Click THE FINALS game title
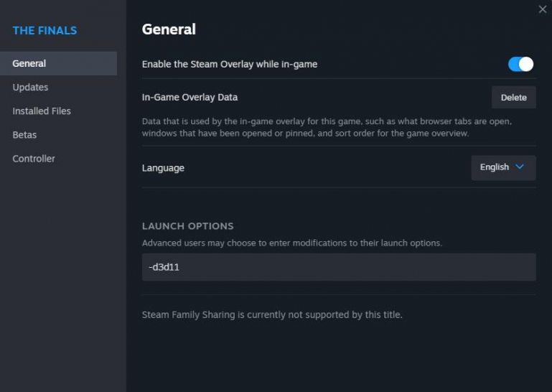 [x=45, y=30]
